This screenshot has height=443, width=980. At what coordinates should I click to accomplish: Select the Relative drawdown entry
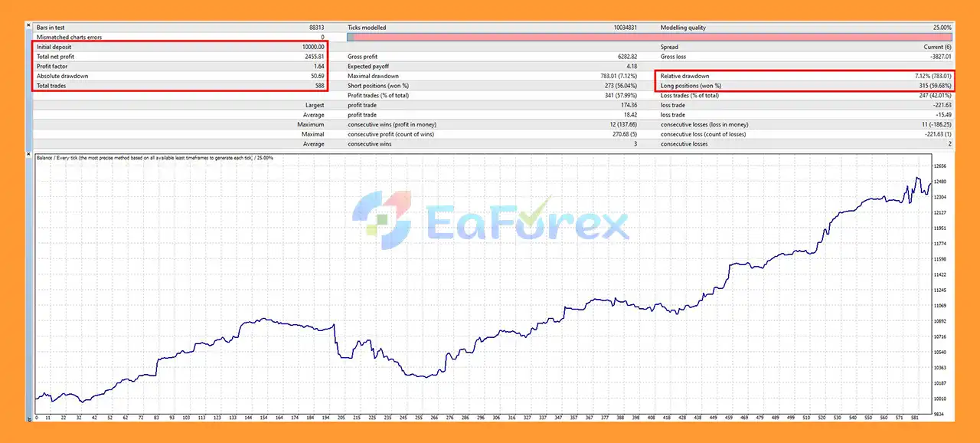804,77
